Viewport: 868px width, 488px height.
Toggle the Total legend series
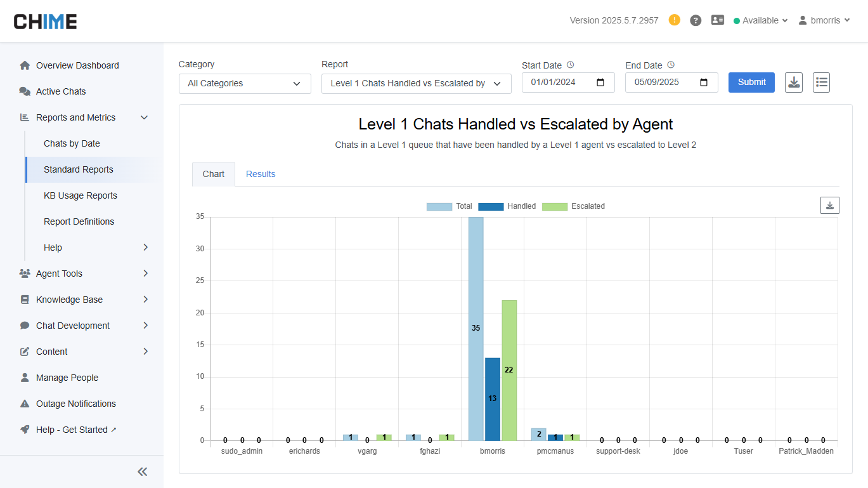450,206
